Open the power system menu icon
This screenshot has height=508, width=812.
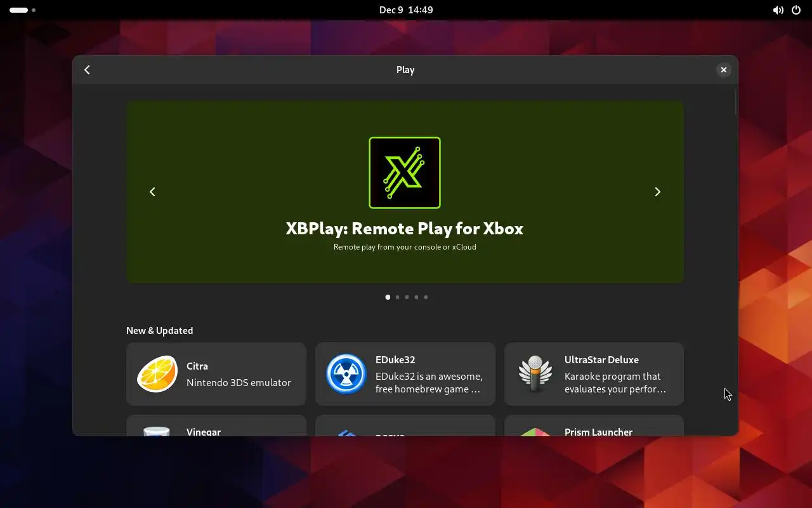(796, 10)
